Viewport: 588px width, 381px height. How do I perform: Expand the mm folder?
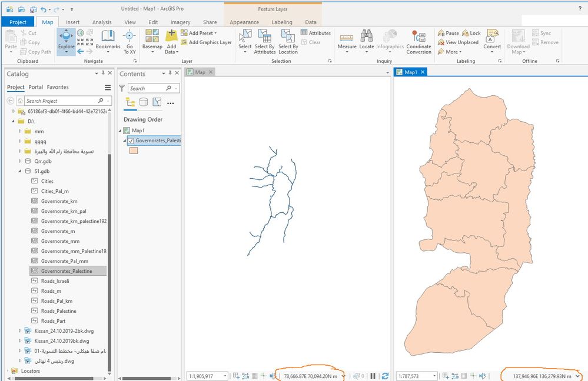click(20, 131)
